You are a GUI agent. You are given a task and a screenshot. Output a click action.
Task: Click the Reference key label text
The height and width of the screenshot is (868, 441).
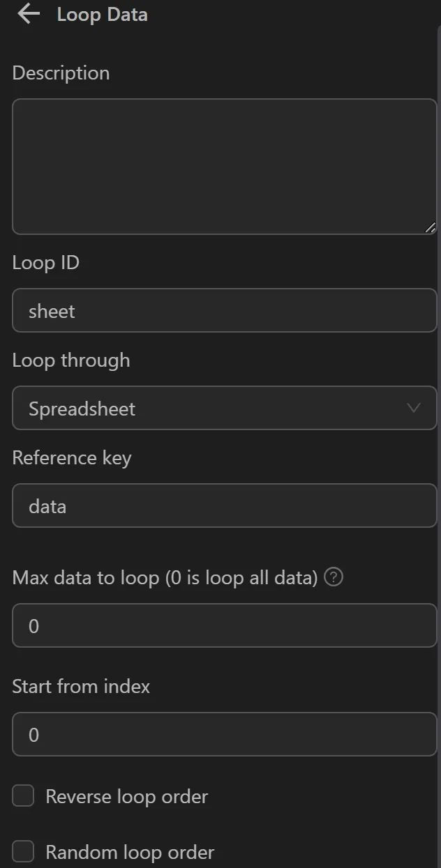(x=72, y=457)
